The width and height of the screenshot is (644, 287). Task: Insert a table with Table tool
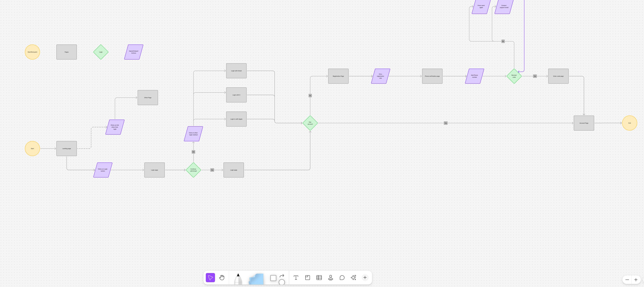[319, 277]
